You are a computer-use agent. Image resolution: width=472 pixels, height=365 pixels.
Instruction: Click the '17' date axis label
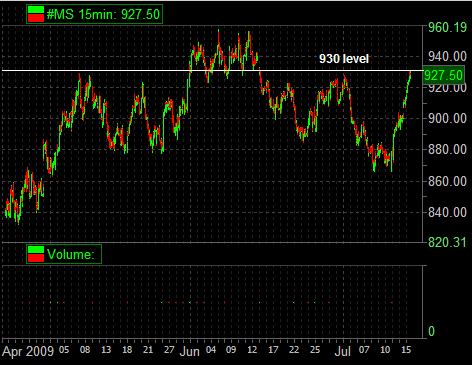273,350
